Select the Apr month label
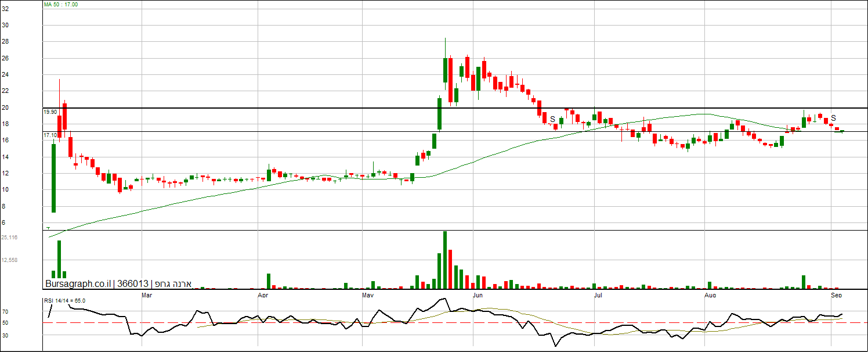The width and height of the screenshot is (868, 352). point(262,295)
